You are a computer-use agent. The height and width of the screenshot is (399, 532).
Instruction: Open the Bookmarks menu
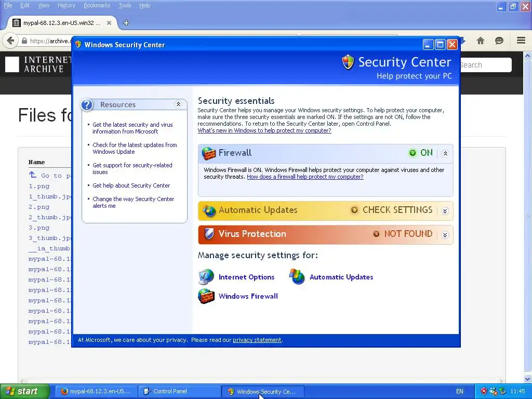[x=97, y=5]
